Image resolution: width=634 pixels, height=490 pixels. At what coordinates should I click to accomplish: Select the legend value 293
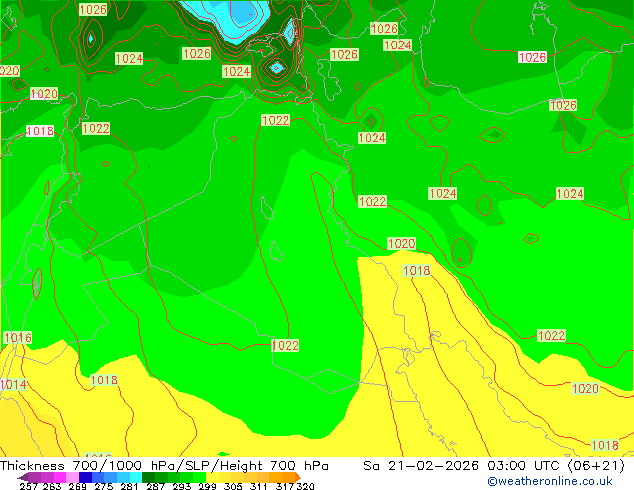tap(181, 486)
